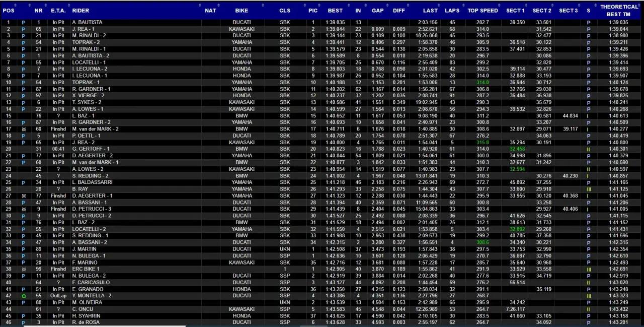This screenshot has height=327, width=644.
Task: Select rider name L. BALDASSARRI
Action: (92, 182)
